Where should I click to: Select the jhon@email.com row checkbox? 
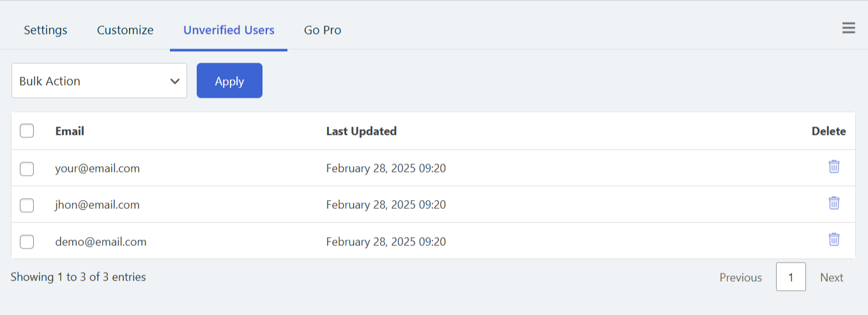click(x=27, y=205)
